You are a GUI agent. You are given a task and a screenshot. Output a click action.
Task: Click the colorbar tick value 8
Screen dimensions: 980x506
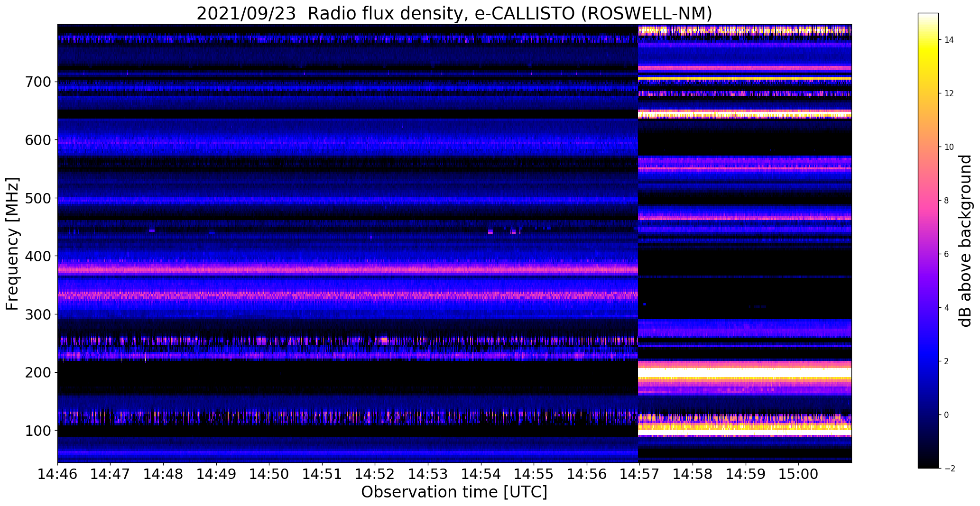click(946, 201)
